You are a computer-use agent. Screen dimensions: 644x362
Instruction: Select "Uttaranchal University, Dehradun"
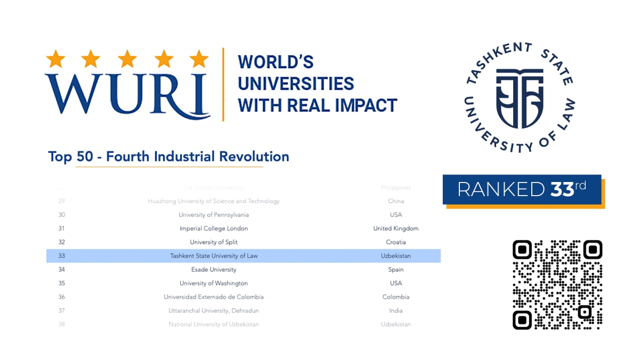[214, 311]
